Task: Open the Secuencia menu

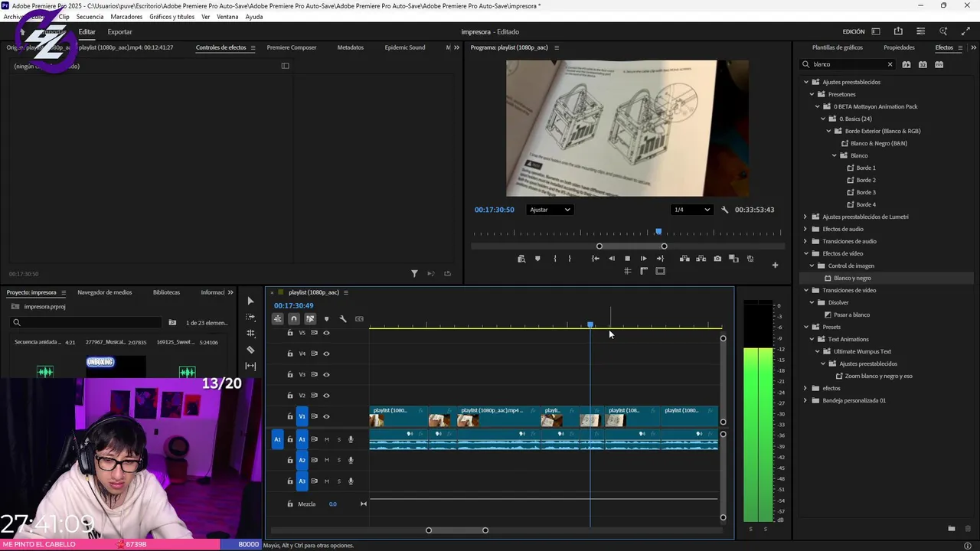Action: [90, 17]
